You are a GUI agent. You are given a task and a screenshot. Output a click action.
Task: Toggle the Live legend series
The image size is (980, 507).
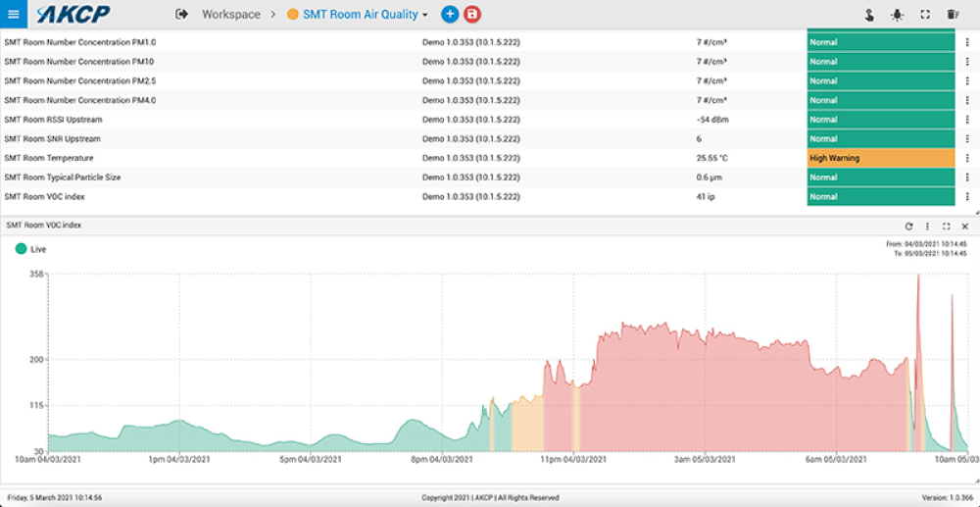click(30, 249)
